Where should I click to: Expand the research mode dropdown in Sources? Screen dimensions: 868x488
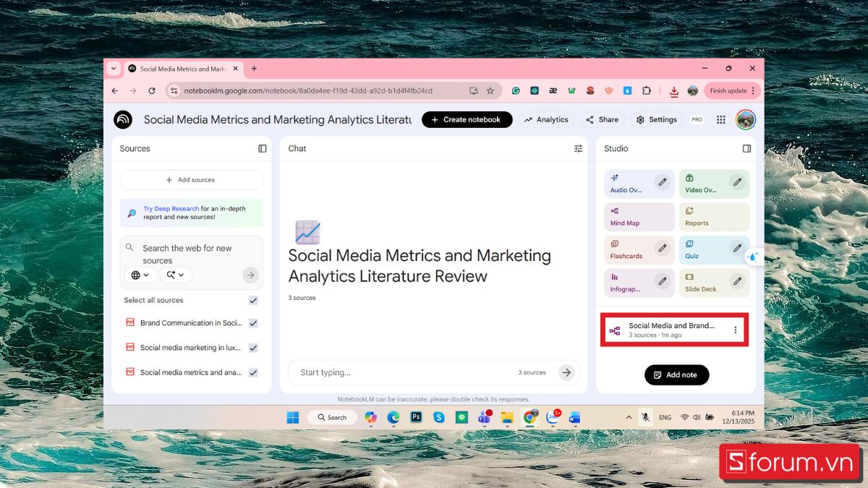[x=176, y=275]
